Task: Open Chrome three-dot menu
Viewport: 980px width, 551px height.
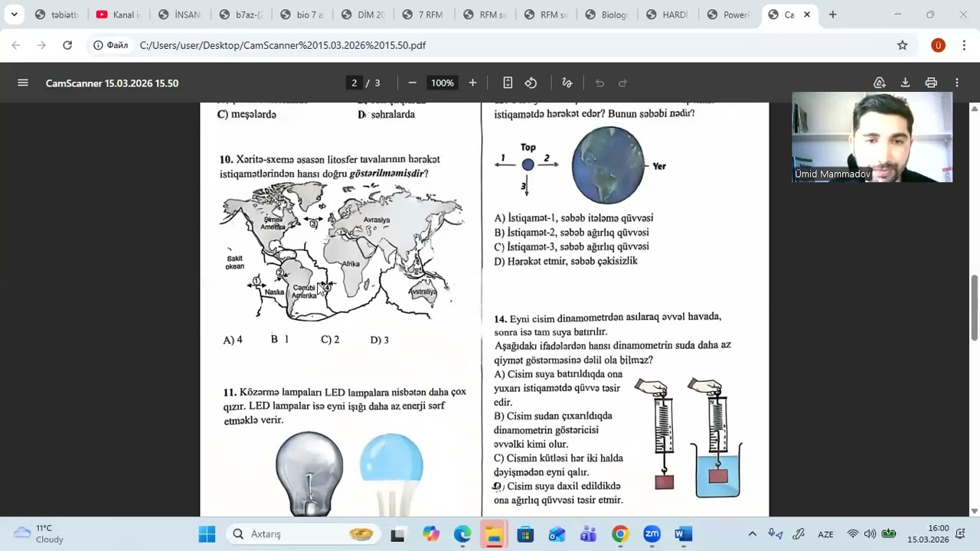Action: click(964, 45)
